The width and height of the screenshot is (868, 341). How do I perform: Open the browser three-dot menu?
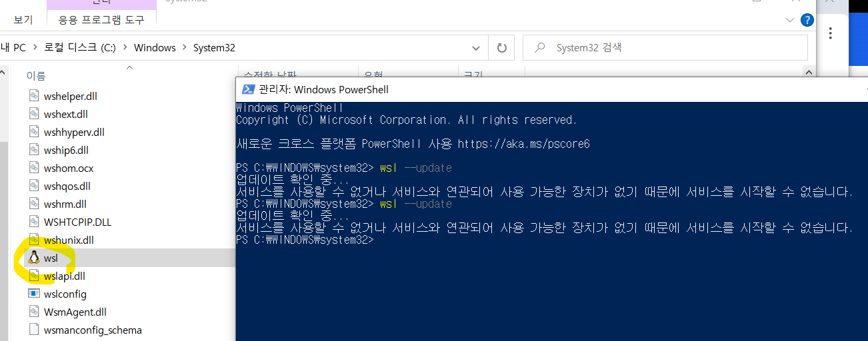(x=831, y=33)
